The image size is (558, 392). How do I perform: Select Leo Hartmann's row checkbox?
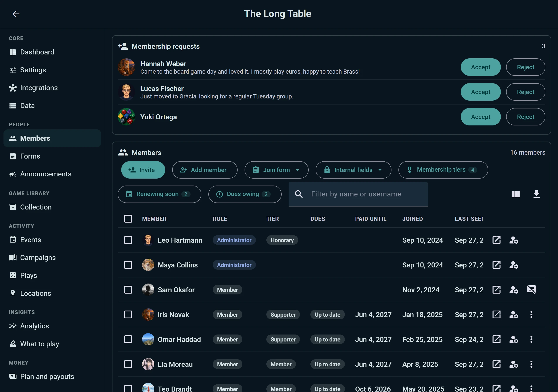pyautogui.click(x=128, y=240)
